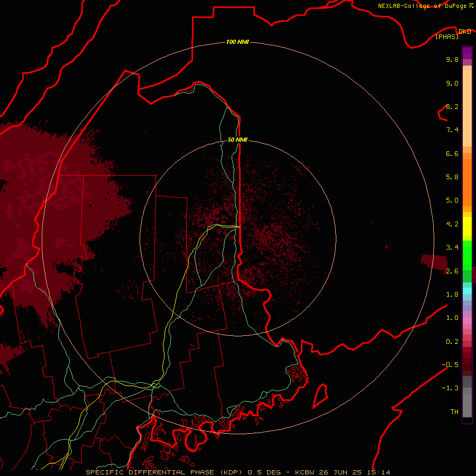
Task: Select the 5.0 legend value
Action: coord(452,200)
